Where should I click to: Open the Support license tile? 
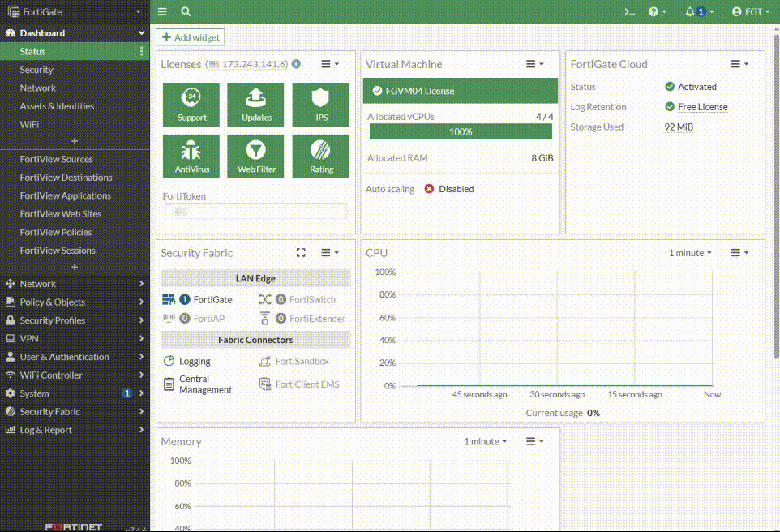192,104
